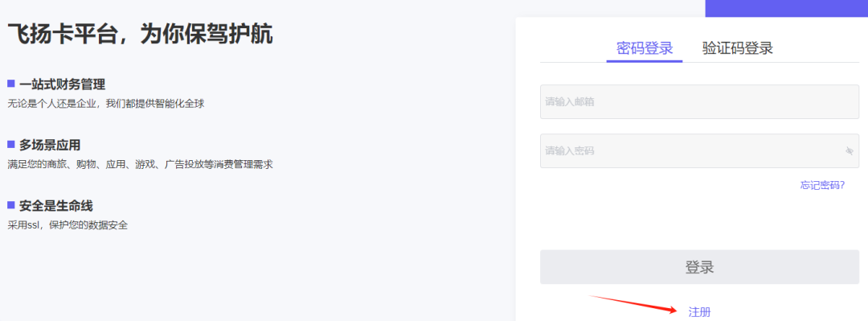The width and height of the screenshot is (868, 321).
Task: Click the square bullet beside 安全是生命线
Action: (x=10, y=205)
